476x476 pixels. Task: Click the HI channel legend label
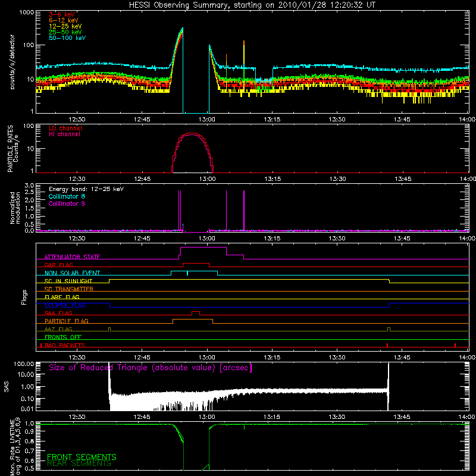click(x=64, y=134)
